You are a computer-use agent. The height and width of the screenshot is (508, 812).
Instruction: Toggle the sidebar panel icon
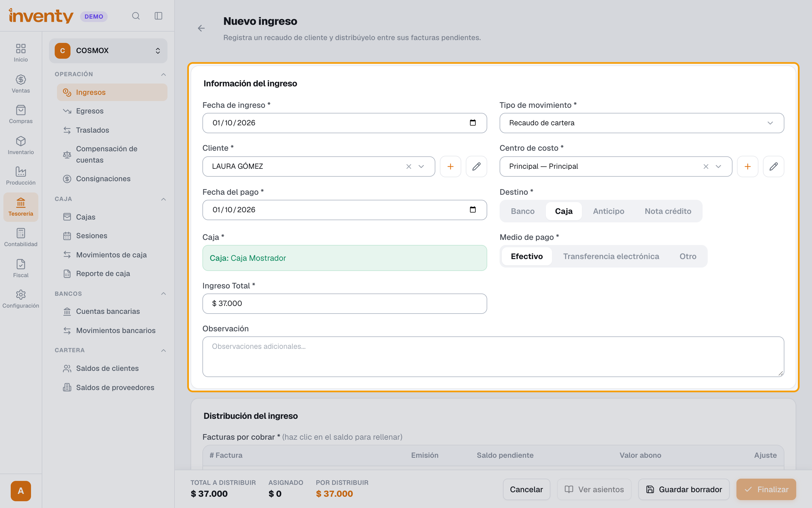(158, 16)
